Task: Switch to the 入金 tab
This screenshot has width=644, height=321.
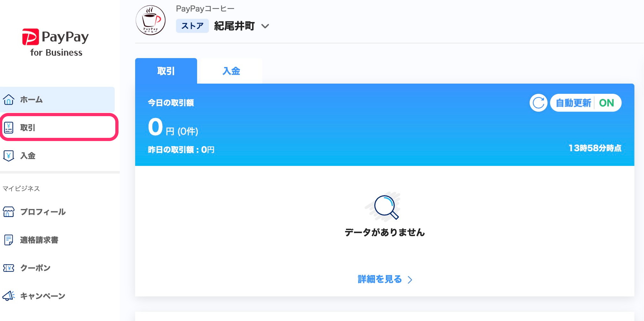Action: click(x=231, y=71)
